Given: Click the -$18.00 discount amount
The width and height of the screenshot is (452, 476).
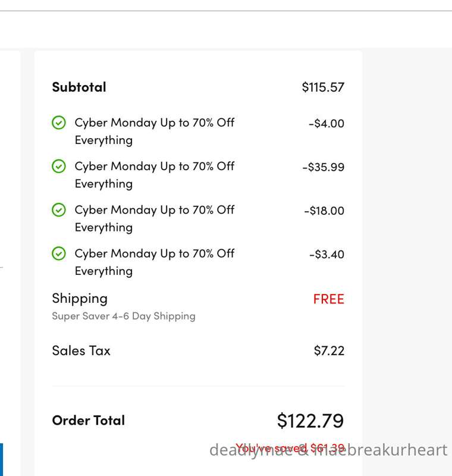Looking at the screenshot, I should pos(324,211).
